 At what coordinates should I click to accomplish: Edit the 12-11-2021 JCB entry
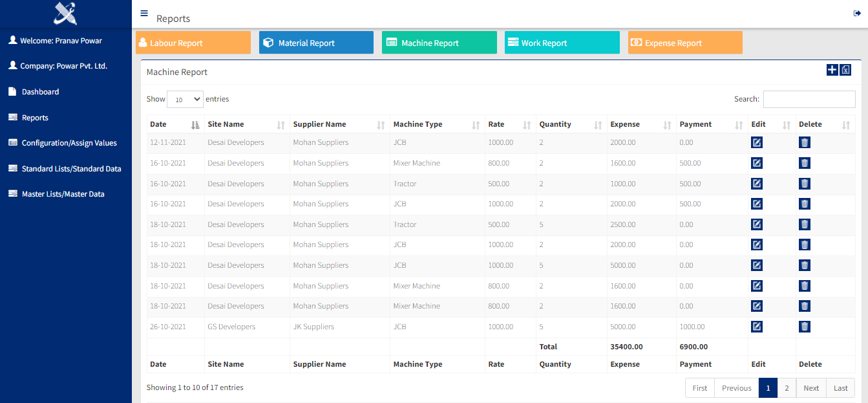point(757,143)
